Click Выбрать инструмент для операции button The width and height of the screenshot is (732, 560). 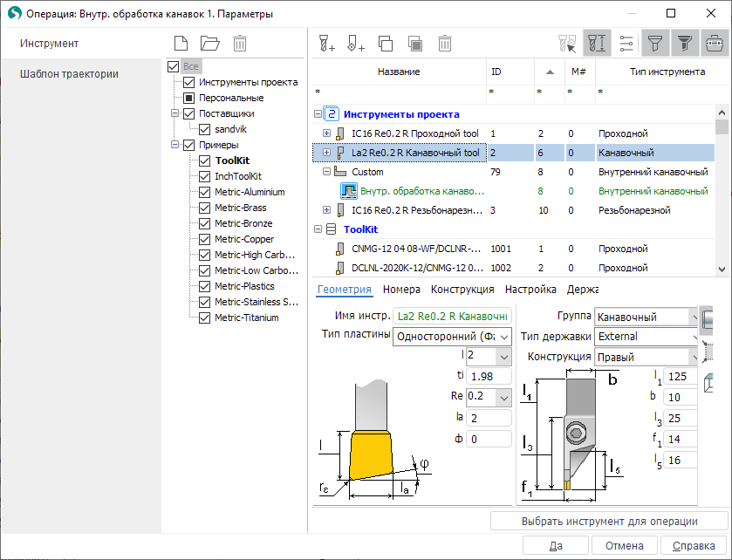(x=608, y=522)
